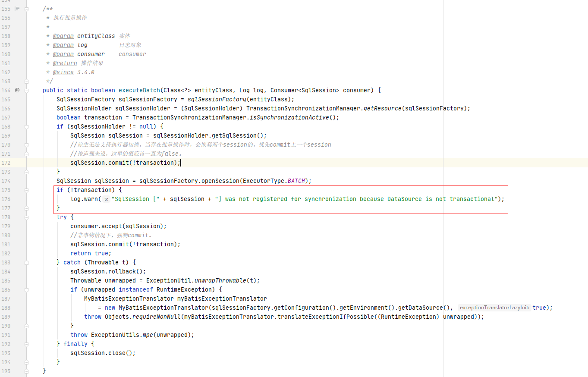Click the exceptionTranslatorLazyInit parameter hint
The image size is (588, 377).
[494, 308]
